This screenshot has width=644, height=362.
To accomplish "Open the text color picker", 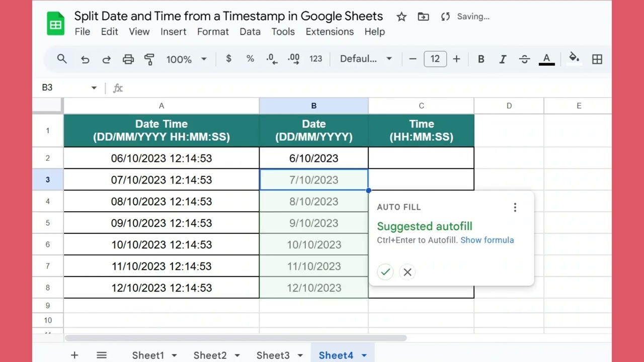I will pyautogui.click(x=546, y=59).
